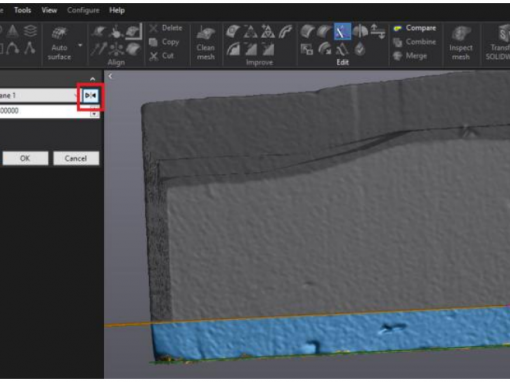Collapse the panel section with the up chevron
Screen dimensions: 510x382
(x=92, y=79)
